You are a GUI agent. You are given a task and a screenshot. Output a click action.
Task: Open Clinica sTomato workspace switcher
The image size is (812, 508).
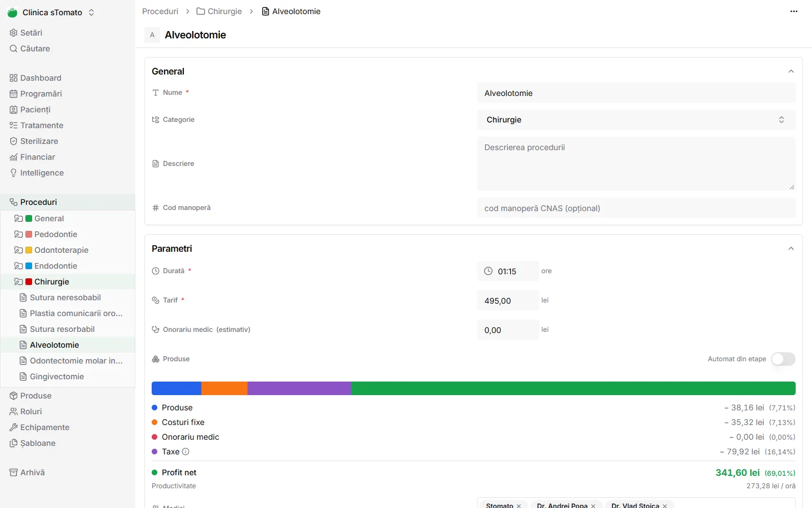coord(51,12)
